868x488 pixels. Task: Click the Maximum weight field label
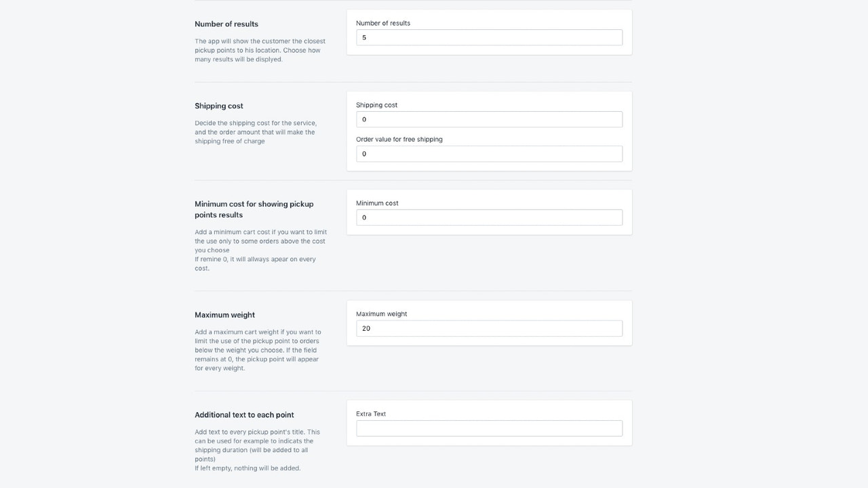pos(382,314)
